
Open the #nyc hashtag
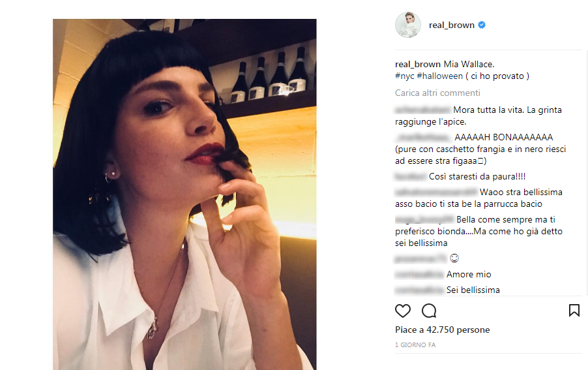pos(404,76)
